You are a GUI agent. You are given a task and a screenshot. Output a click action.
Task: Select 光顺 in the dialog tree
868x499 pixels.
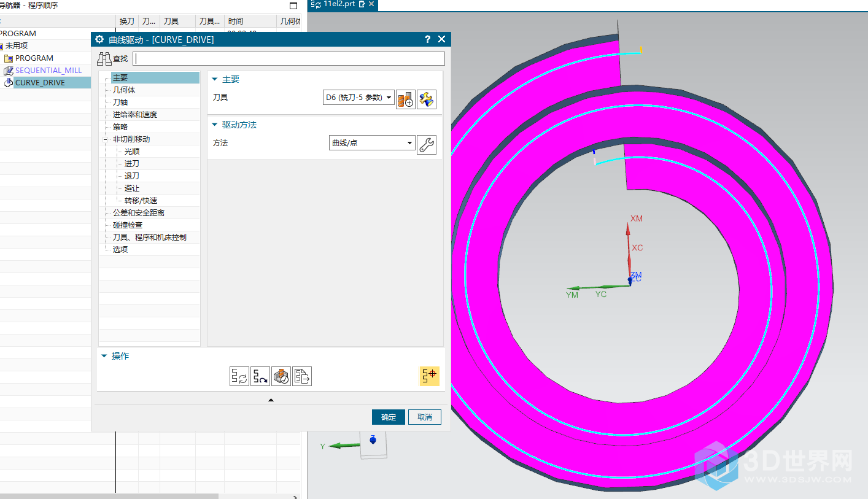(x=132, y=152)
